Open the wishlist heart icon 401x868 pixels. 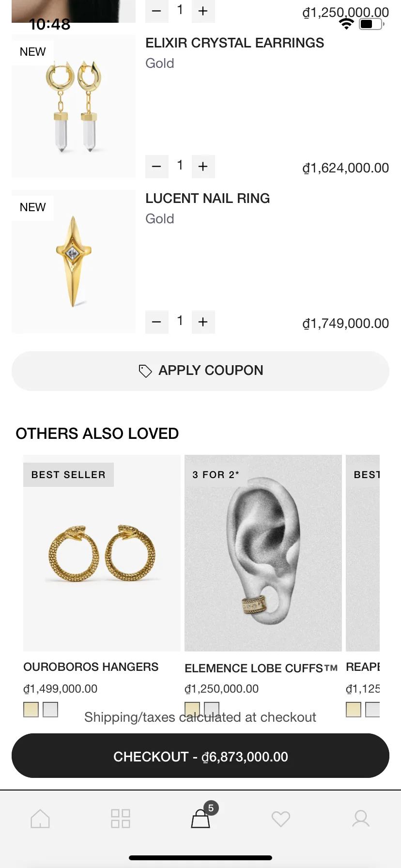pyautogui.click(x=281, y=819)
